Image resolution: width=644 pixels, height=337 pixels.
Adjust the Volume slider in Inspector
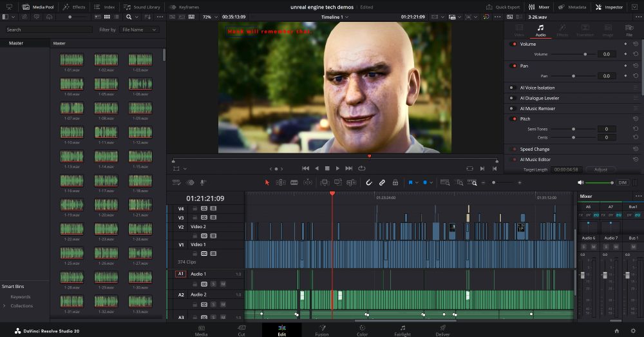[573, 54]
